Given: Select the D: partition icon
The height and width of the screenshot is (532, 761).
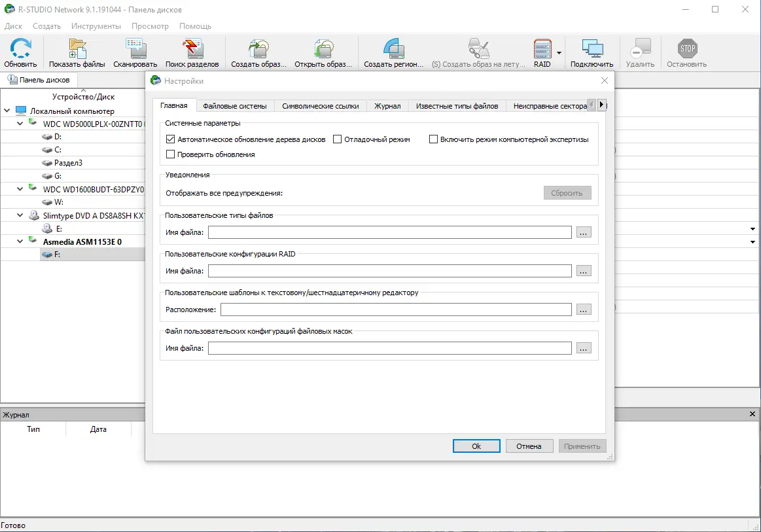Looking at the screenshot, I should coord(47,137).
